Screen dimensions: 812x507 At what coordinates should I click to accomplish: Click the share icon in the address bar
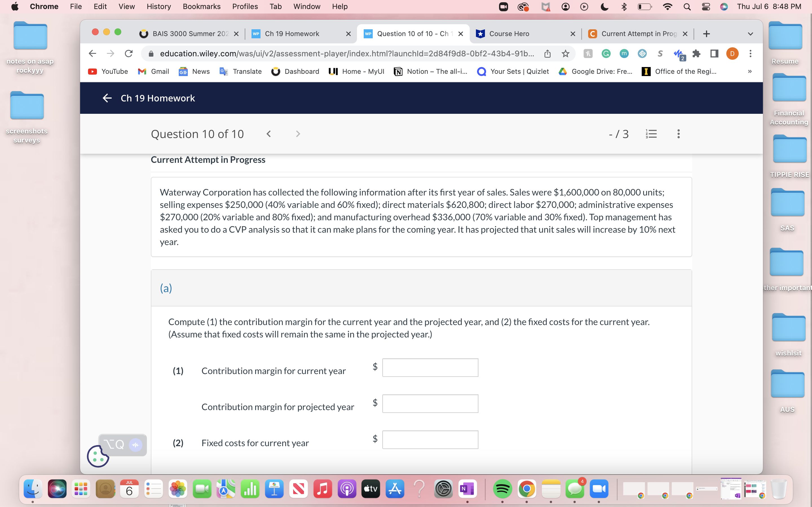548,54
